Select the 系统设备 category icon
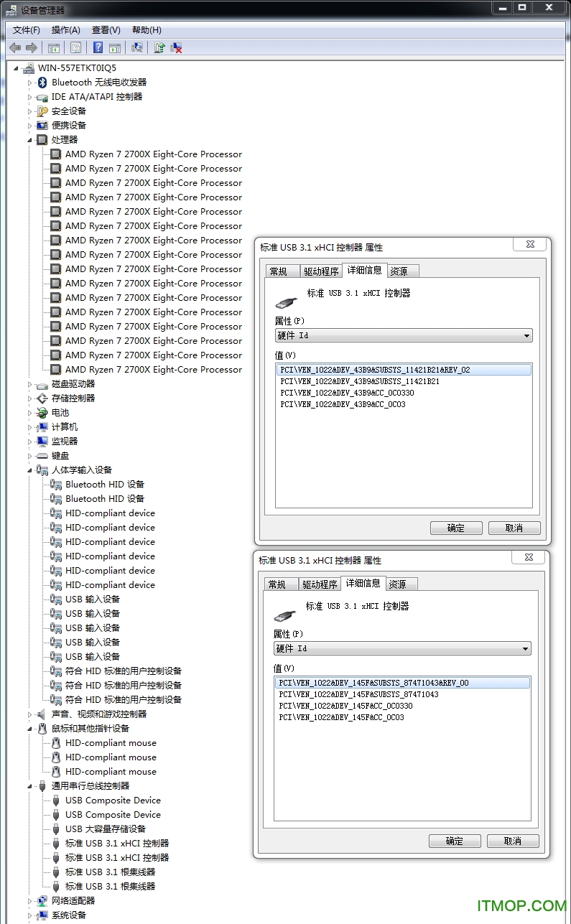 [42, 915]
